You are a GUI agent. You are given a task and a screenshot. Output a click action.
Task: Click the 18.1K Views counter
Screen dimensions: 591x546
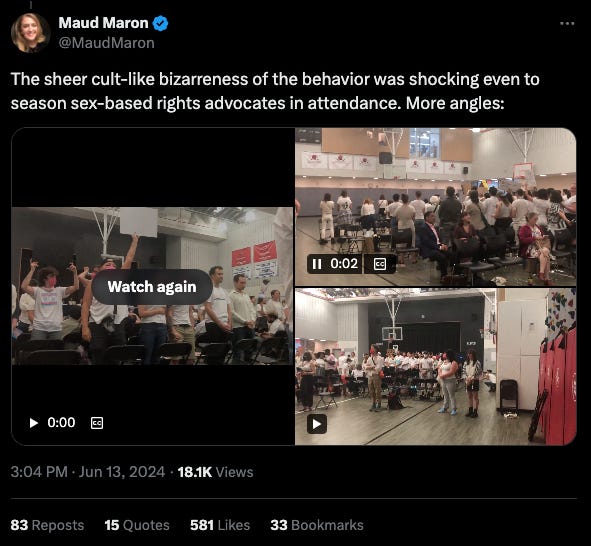215,472
